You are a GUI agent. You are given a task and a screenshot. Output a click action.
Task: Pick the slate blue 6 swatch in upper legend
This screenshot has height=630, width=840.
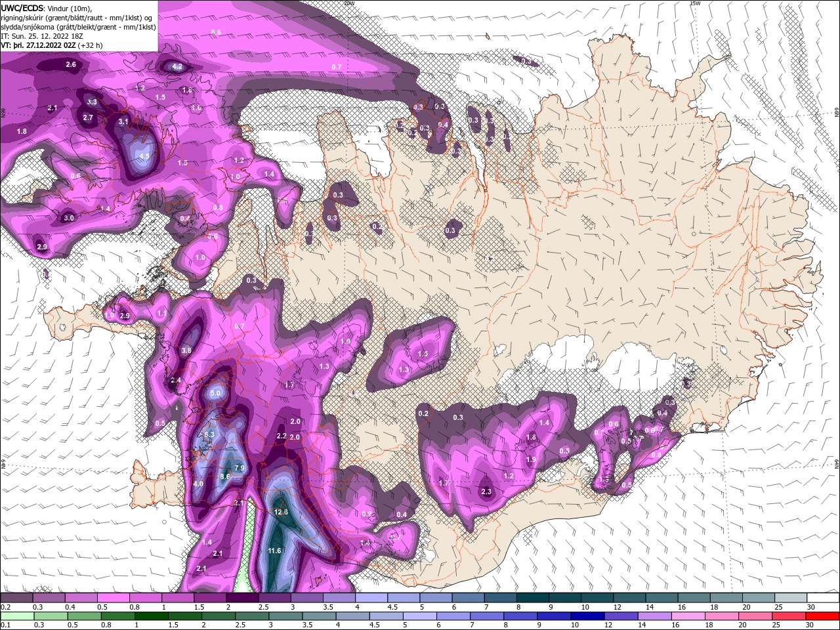click(x=468, y=598)
